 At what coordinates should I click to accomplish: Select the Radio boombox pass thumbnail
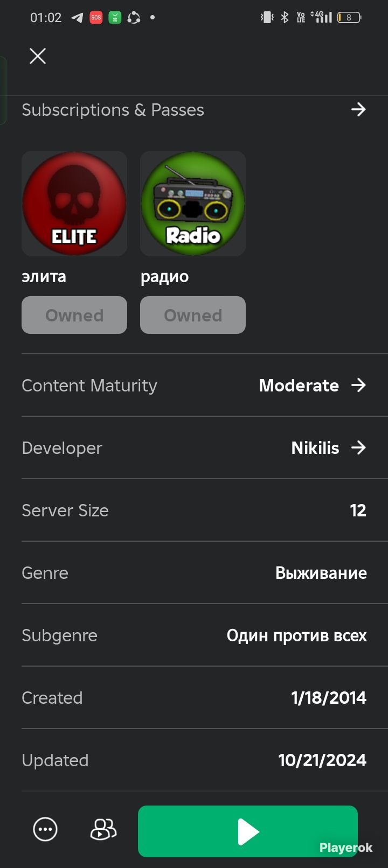click(193, 204)
